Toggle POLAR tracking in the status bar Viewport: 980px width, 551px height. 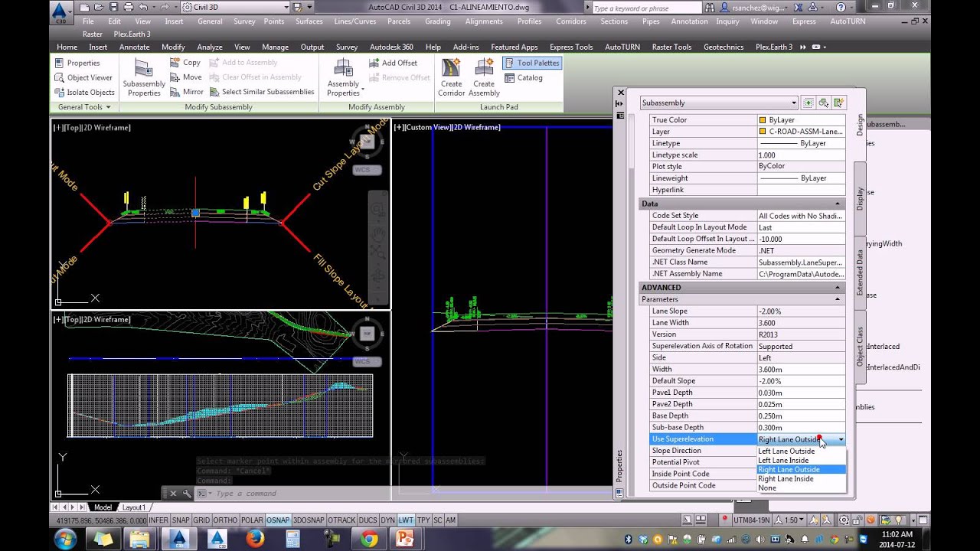tap(252, 520)
